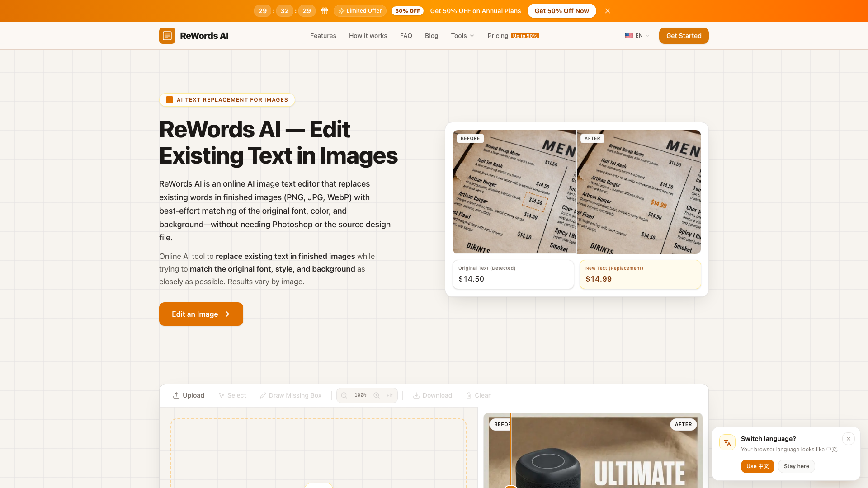Click the AFTER label on speaker image

683,424
